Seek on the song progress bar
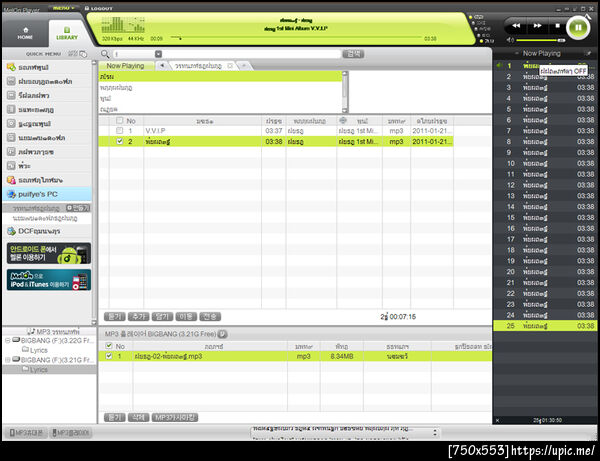The width and height of the screenshot is (600, 461). coord(296,37)
